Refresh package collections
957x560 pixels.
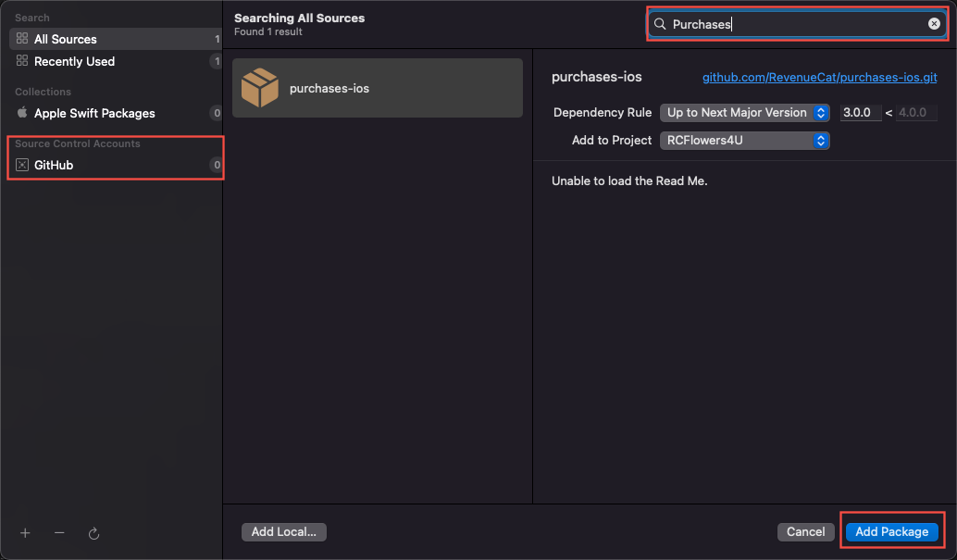[93, 534]
